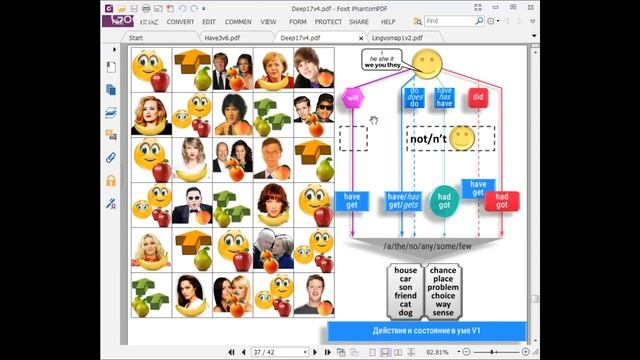Click the ribbon layout grid icon in title bar
Screen dimensions: 640x360
click(478, 8)
